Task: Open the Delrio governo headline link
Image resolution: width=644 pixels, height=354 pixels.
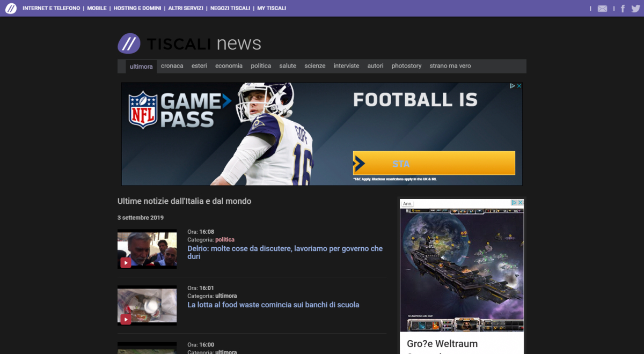Action: pyautogui.click(x=285, y=253)
